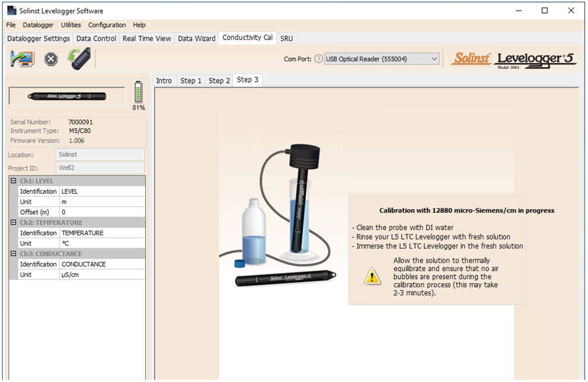Viewport: 588px width, 382px height.
Task: Collapse the Ch2: TEMPERATURE section
Action: click(x=14, y=222)
